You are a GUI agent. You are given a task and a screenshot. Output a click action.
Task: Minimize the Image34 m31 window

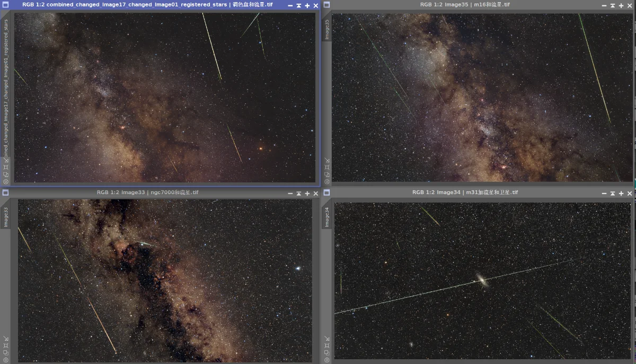[604, 193]
